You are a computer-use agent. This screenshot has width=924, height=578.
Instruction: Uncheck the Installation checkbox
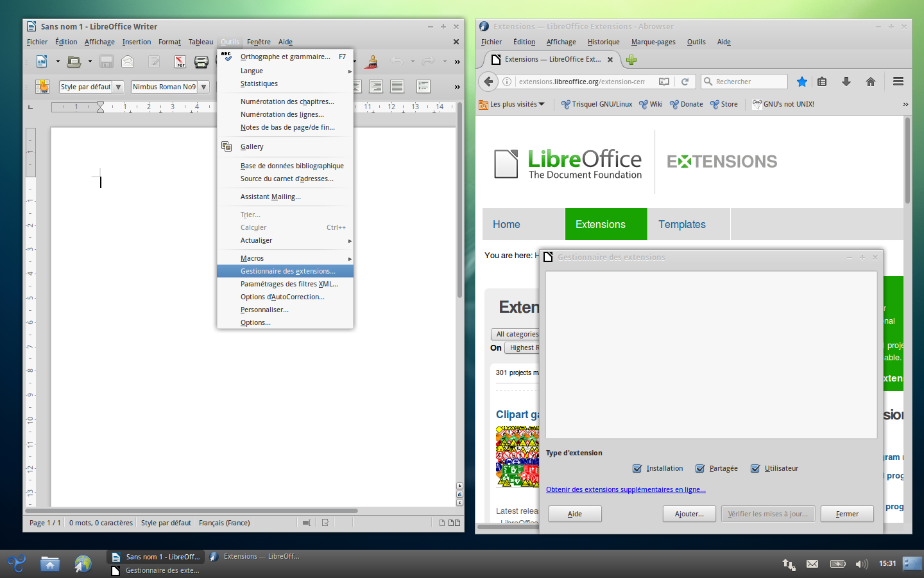click(x=637, y=468)
